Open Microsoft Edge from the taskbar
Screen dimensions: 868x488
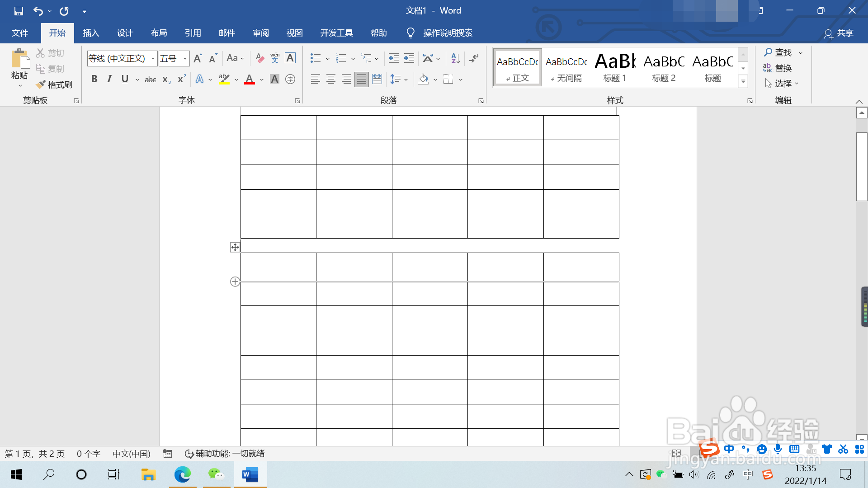click(183, 474)
